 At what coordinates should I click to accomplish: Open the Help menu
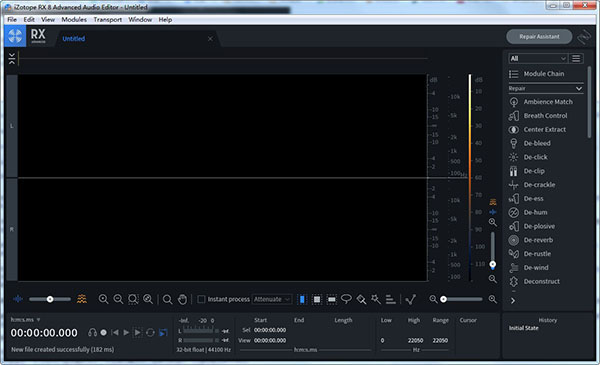coord(165,20)
